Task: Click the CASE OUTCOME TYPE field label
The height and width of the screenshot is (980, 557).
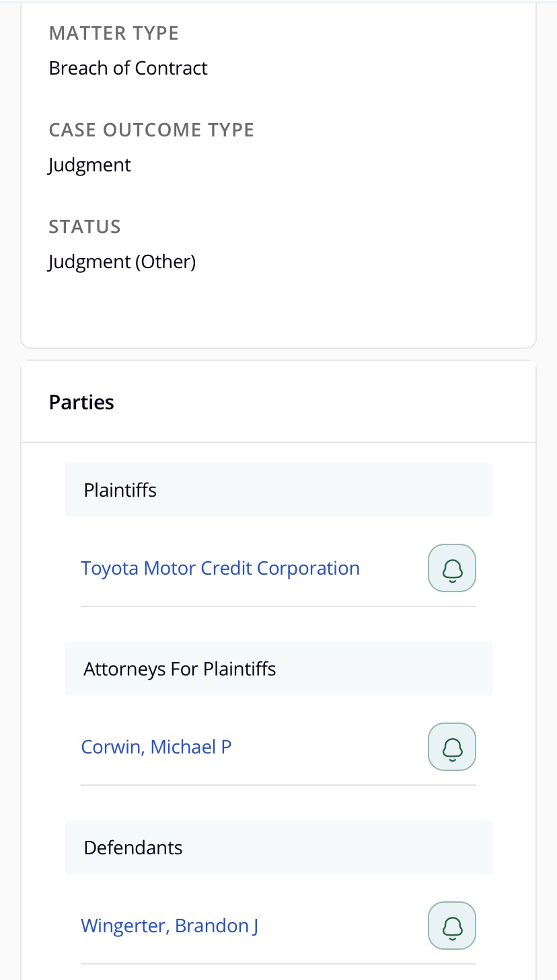Action: point(151,130)
